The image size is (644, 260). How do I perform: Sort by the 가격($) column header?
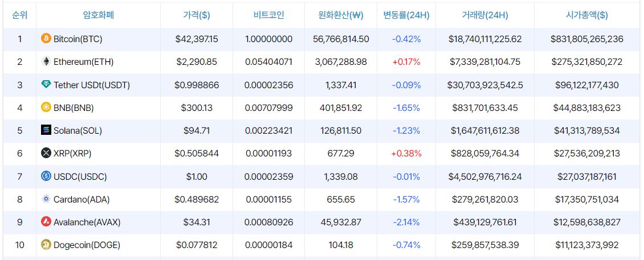196,15
